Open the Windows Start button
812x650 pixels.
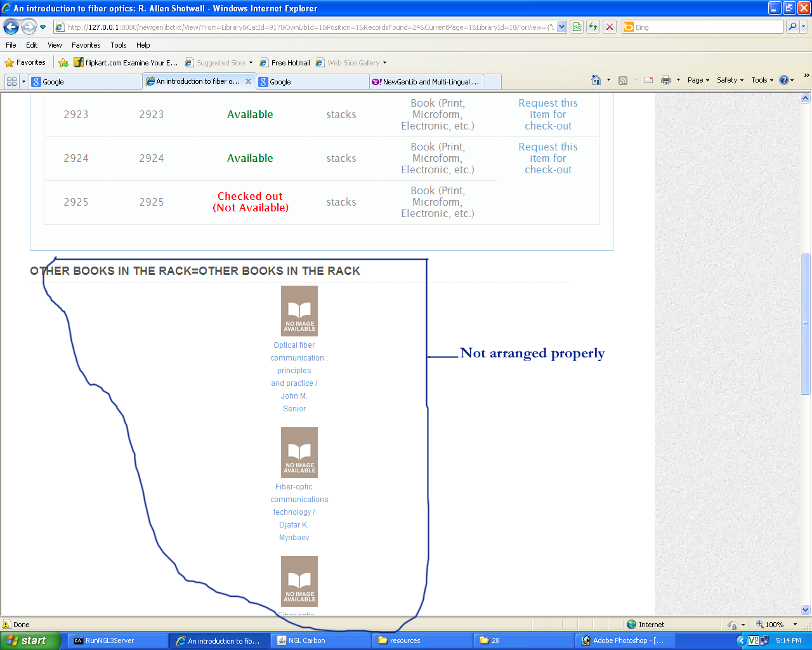pos(28,640)
